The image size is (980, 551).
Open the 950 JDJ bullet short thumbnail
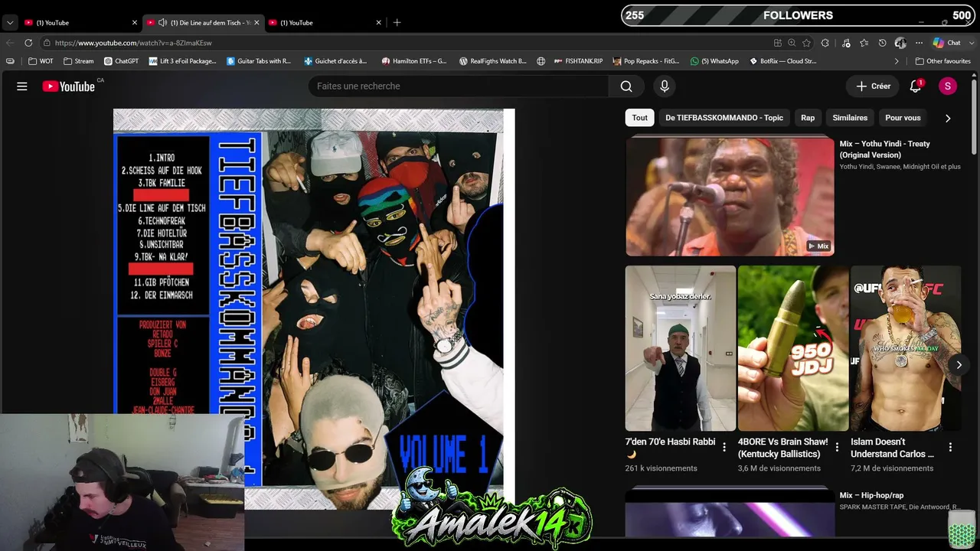pyautogui.click(x=793, y=348)
